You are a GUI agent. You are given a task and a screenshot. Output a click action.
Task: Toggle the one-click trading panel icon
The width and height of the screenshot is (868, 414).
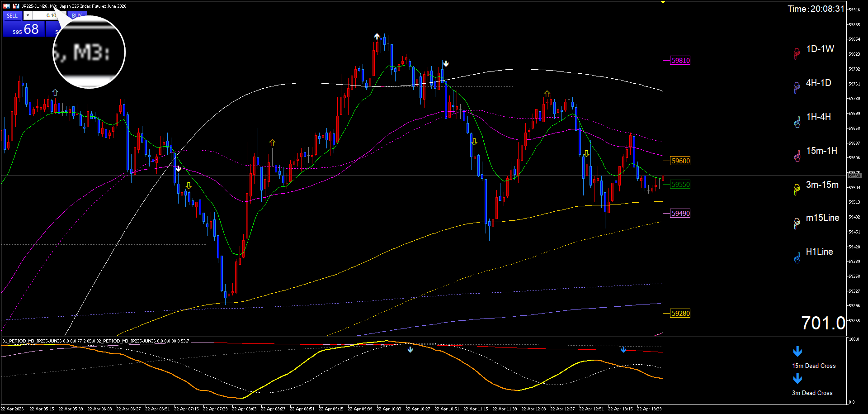click(x=16, y=6)
